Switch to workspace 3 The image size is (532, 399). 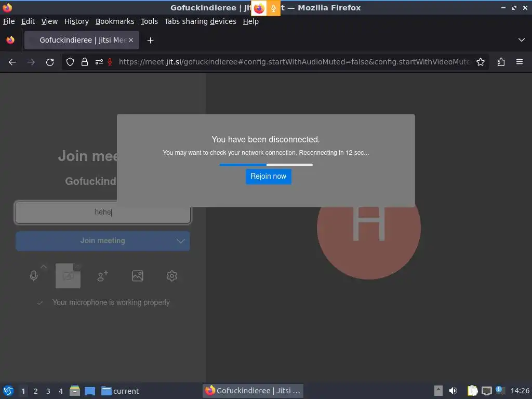48,391
